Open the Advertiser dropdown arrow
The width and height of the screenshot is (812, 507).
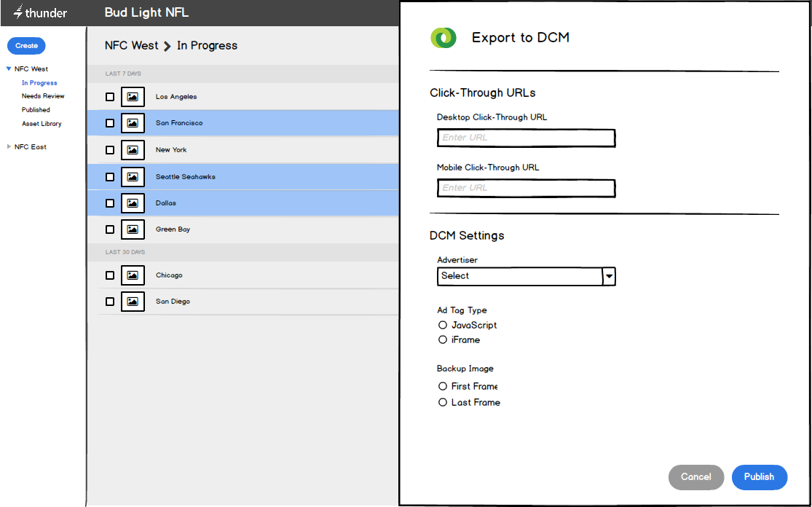[x=609, y=277]
